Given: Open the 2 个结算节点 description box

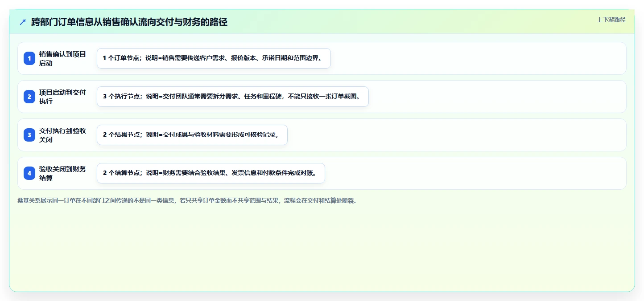Looking at the screenshot, I should coord(211,173).
